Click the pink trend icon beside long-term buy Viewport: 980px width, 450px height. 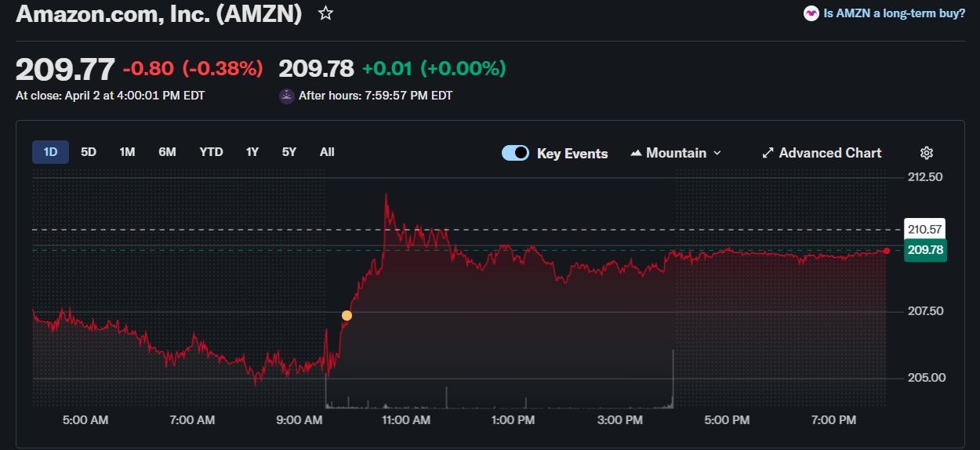pos(811,13)
